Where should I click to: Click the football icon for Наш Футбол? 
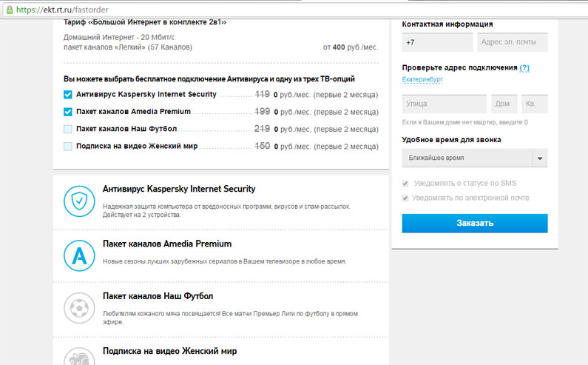[77, 307]
